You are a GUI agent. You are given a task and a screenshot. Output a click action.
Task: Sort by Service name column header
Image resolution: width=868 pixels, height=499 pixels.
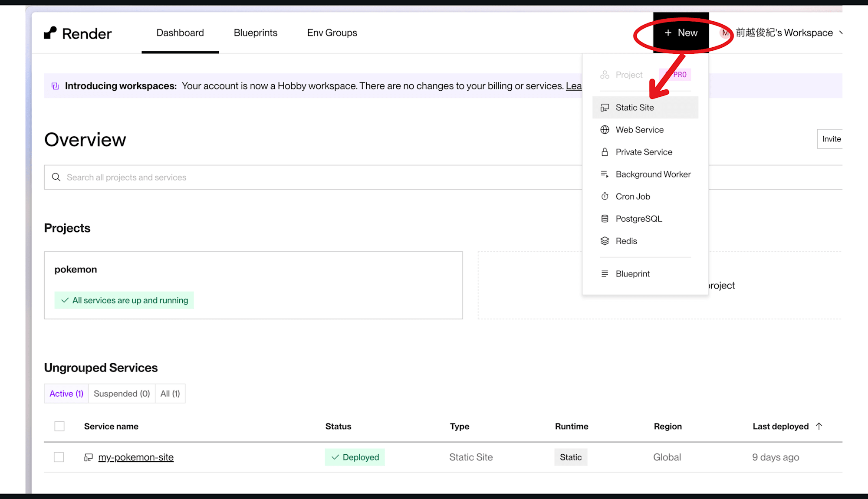point(111,426)
